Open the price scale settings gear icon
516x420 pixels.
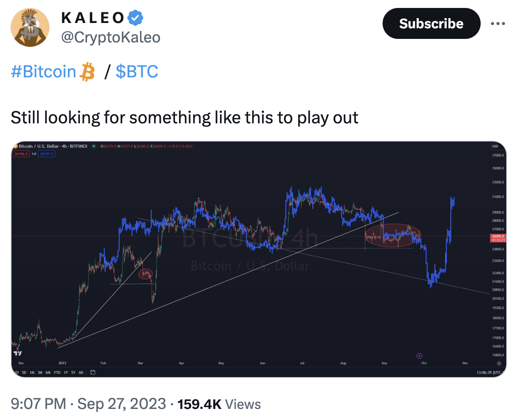tap(499, 363)
